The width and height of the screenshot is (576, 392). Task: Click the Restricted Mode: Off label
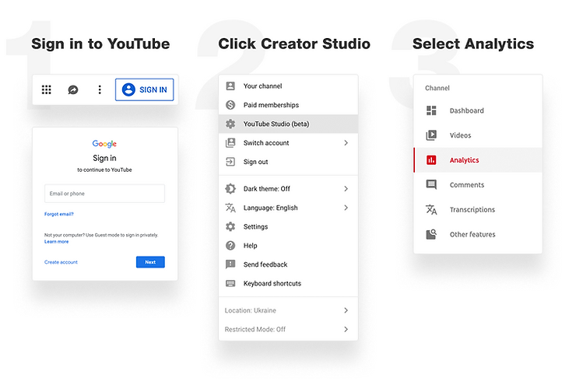255,329
